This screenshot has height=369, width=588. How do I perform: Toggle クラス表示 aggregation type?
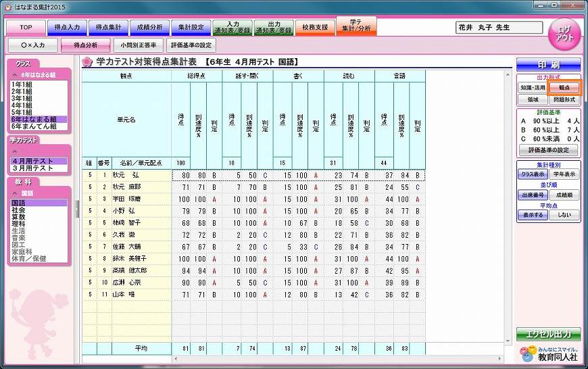[x=533, y=174]
